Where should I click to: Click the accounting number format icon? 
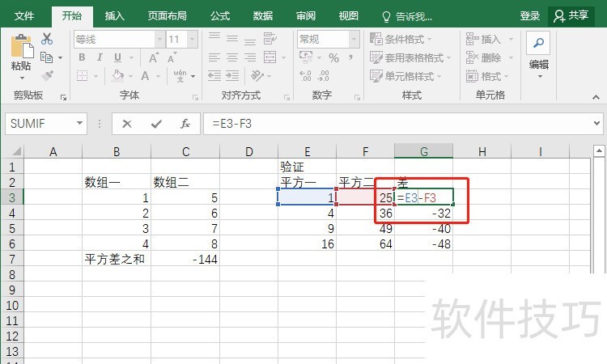click(x=306, y=57)
